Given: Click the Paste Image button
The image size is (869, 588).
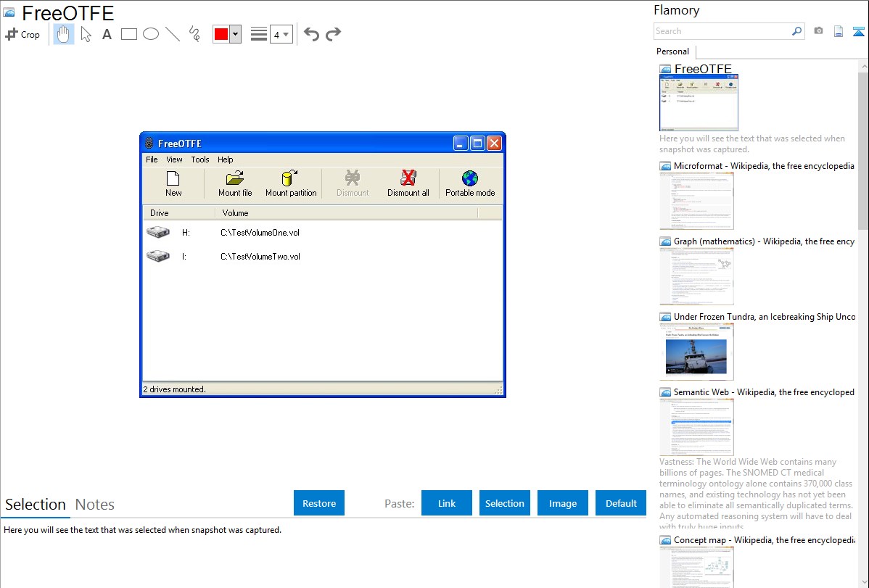Looking at the screenshot, I should point(563,503).
